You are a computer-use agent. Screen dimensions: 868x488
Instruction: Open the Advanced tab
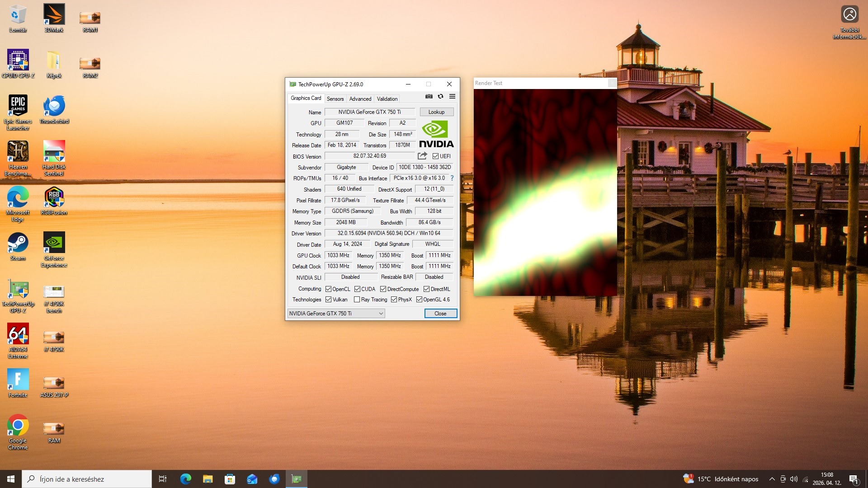pos(360,99)
